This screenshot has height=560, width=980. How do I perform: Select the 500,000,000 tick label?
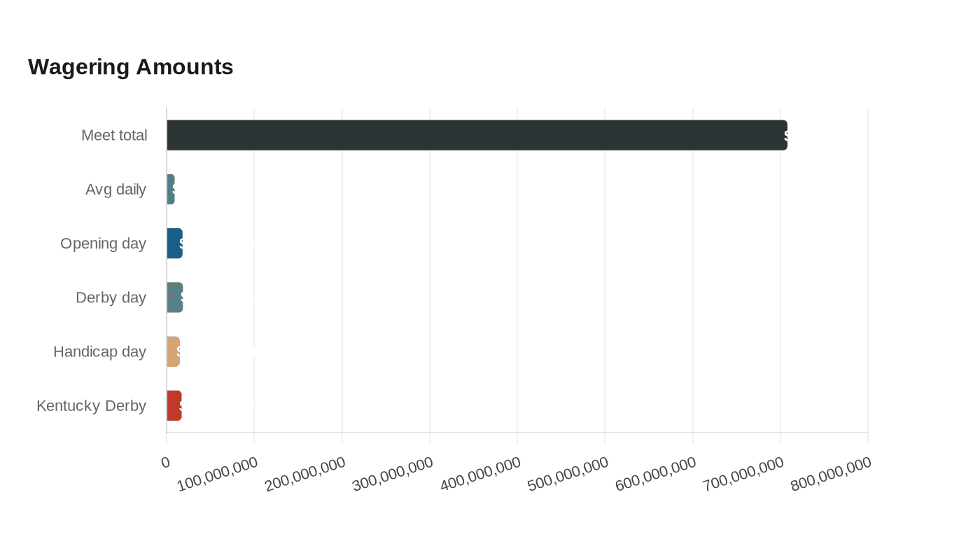pos(568,475)
